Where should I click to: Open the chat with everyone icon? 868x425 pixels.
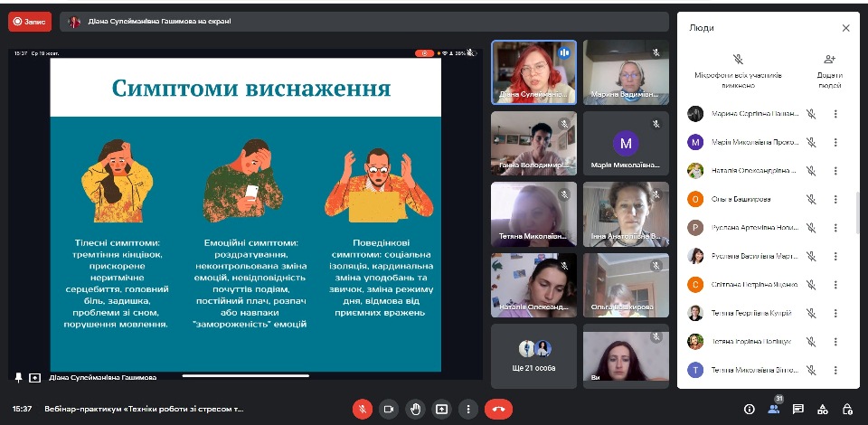coord(798,409)
